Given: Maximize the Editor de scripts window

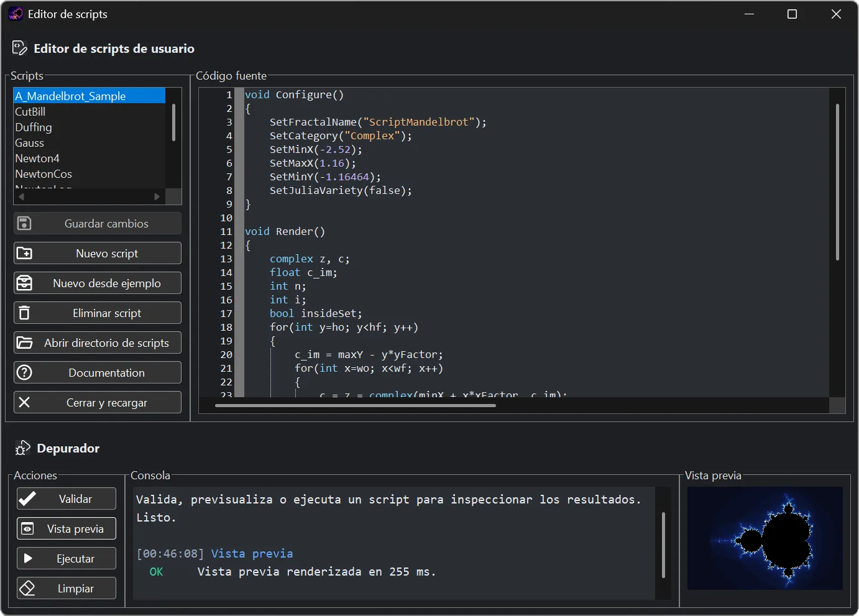Looking at the screenshot, I should tap(792, 14).
